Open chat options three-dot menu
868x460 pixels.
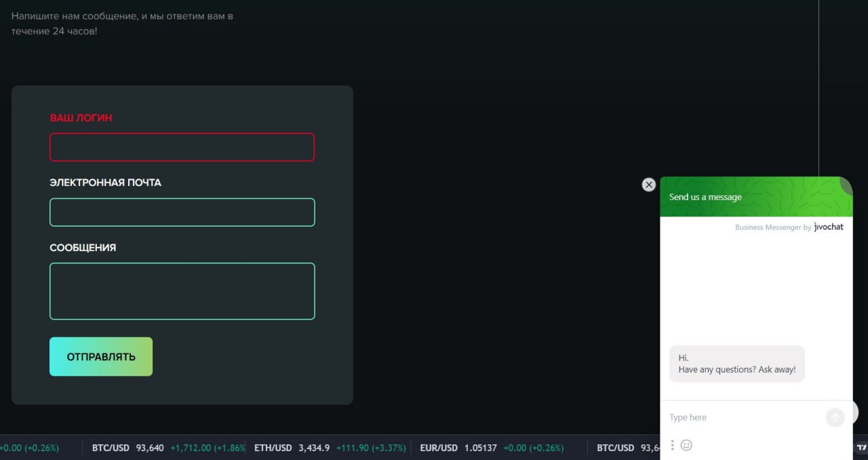point(672,445)
